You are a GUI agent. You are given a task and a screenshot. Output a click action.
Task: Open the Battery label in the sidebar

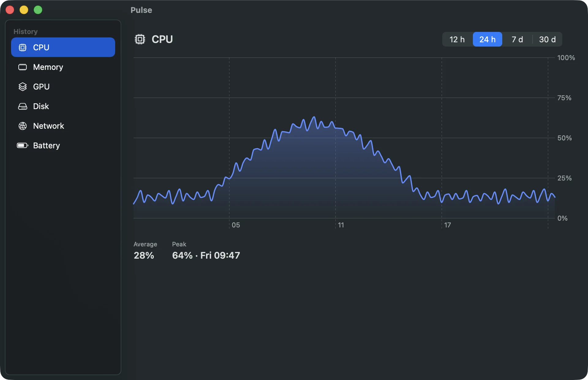click(47, 146)
